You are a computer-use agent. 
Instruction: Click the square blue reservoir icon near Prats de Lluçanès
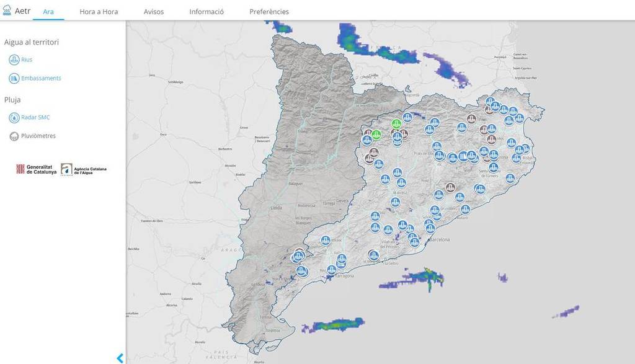click(x=463, y=156)
